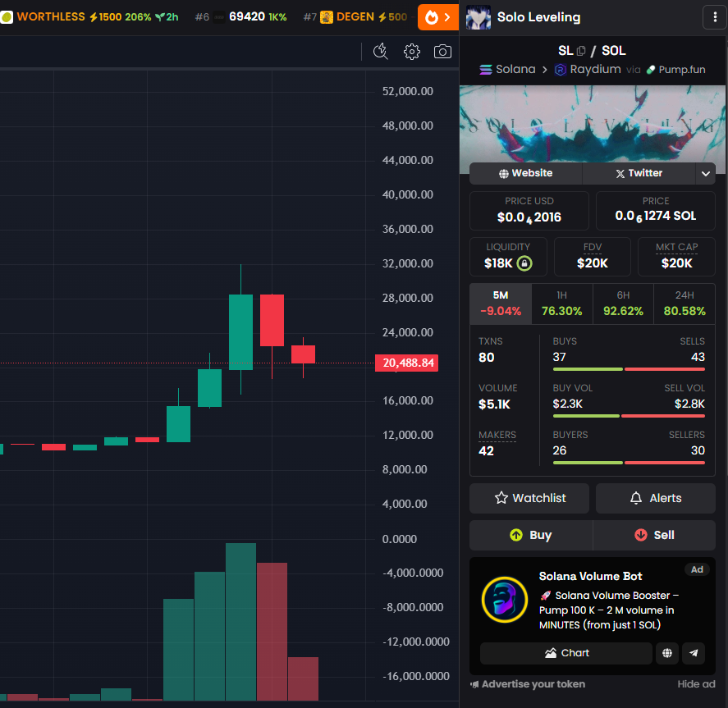Open the trending fire icon button

click(x=437, y=17)
